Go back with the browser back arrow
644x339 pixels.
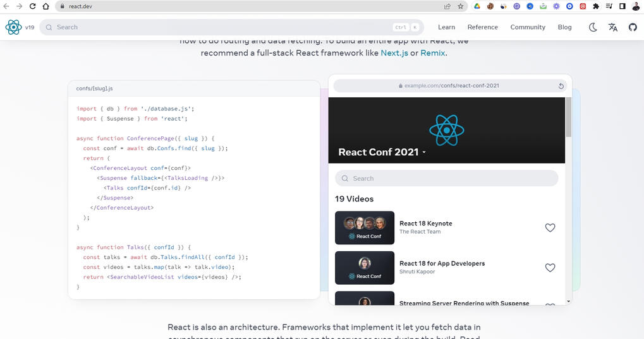point(6,6)
